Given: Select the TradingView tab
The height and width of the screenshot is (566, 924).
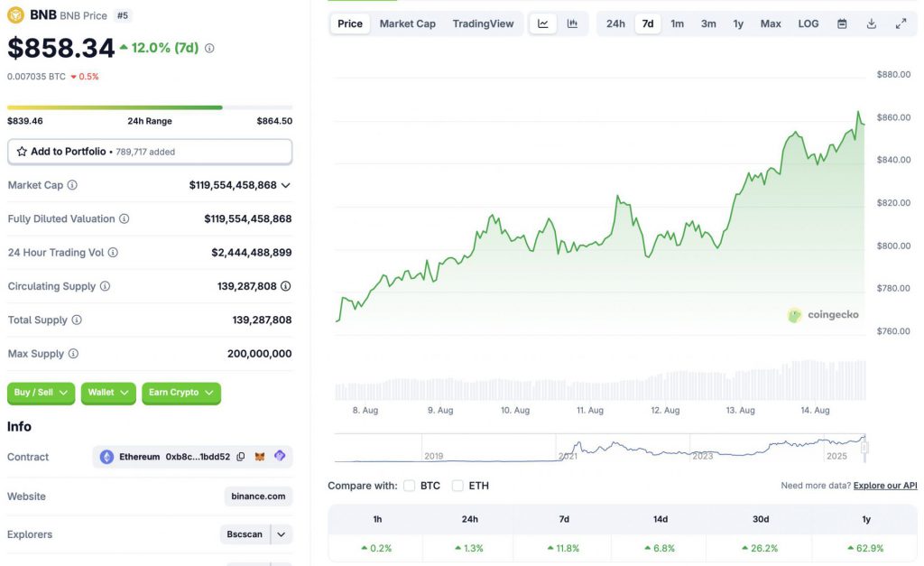Looking at the screenshot, I should [x=484, y=23].
